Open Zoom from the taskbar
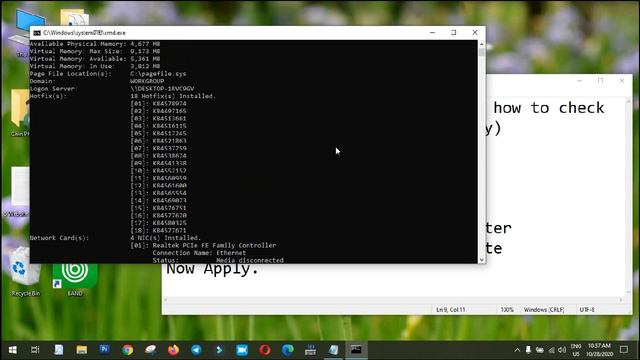Image resolution: width=640 pixels, height=360 pixels. click(x=242, y=350)
